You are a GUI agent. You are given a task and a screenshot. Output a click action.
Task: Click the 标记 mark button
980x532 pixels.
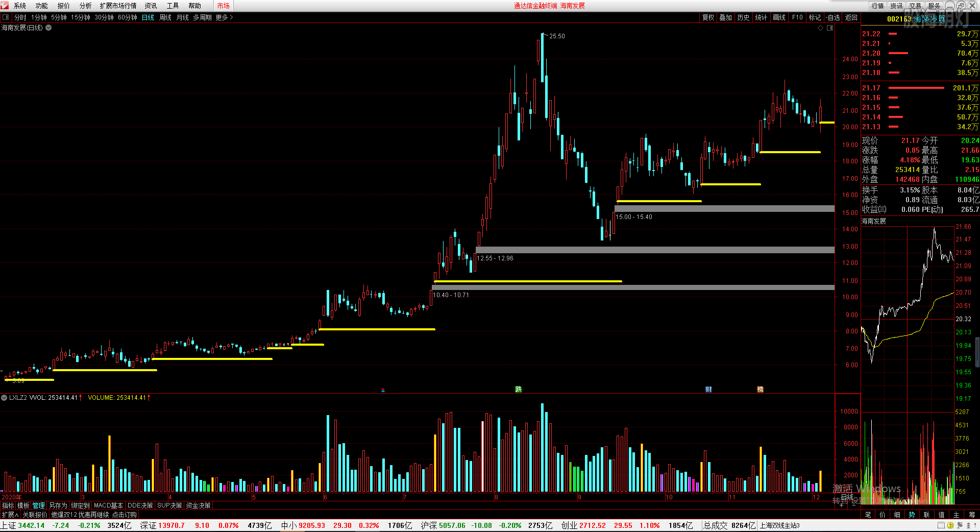click(815, 17)
